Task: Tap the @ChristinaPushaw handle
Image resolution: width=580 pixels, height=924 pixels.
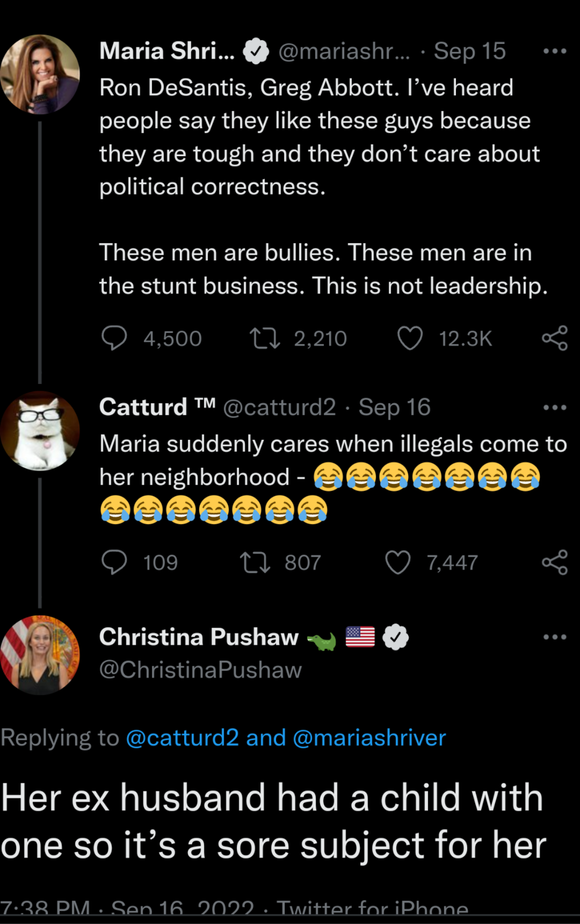Action: [x=200, y=670]
